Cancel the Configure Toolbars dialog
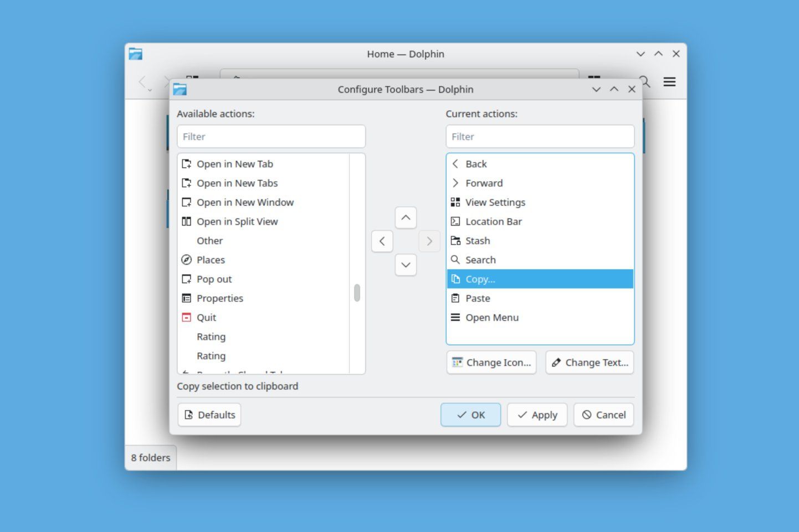This screenshot has width=799, height=532. point(604,415)
